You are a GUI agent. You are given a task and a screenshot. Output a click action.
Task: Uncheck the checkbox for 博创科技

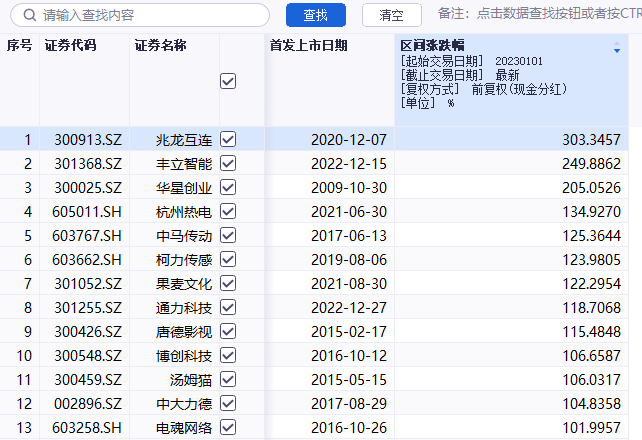point(228,355)
